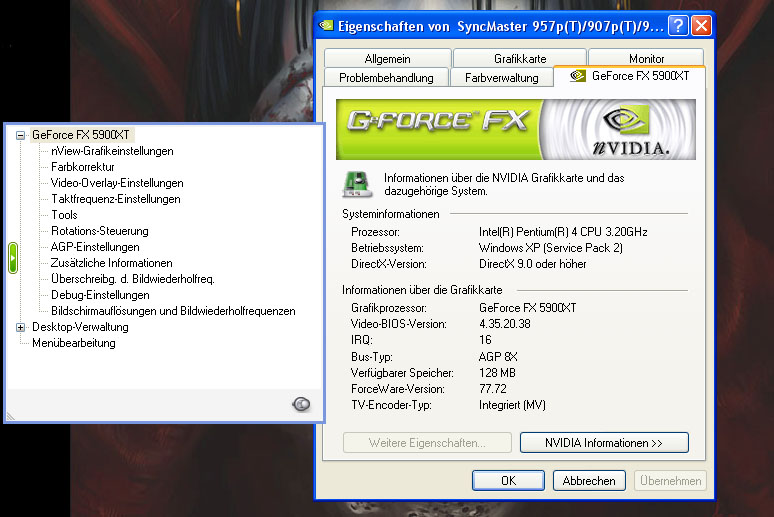
Task: Click the ForceWare-Version value 77.72
Action: (493, 389)
